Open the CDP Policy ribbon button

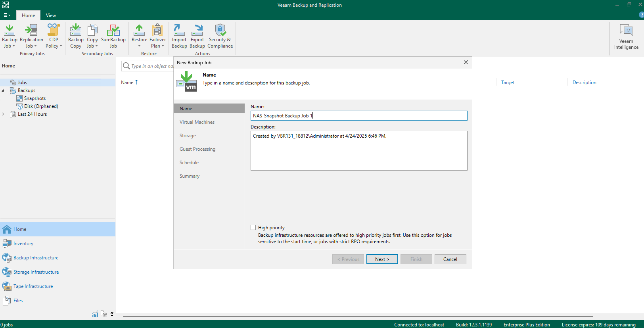tap(54, 36)
